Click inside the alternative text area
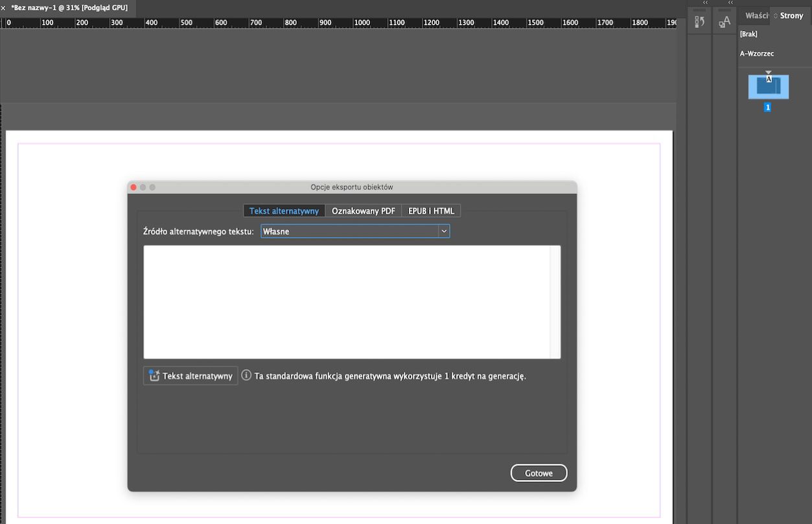This screenshot has height=524, width=812. click(x=347, y=302)
